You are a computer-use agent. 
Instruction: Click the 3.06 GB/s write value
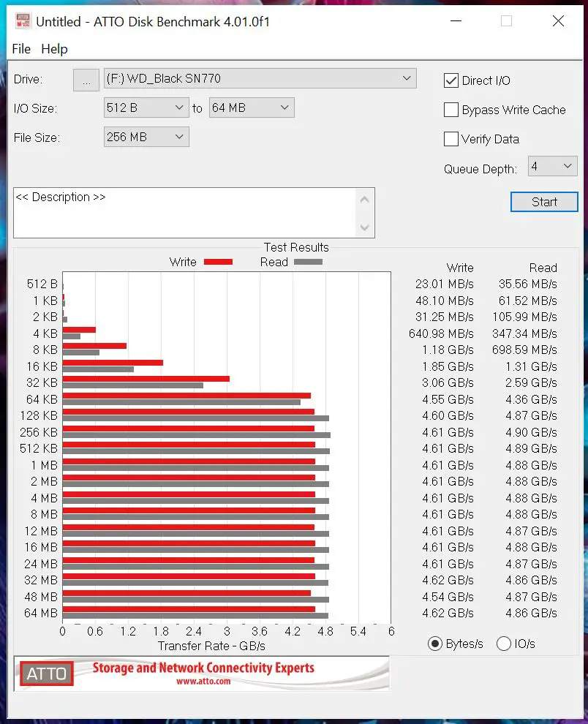[x=448, y=382]
